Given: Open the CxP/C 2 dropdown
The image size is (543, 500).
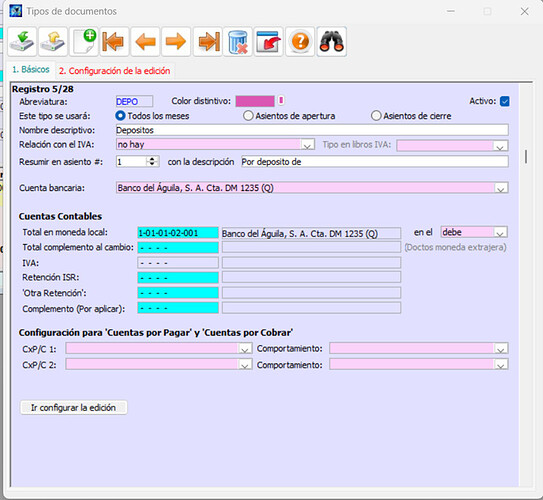Looking at the screenshot, I should tap(245, 364).
